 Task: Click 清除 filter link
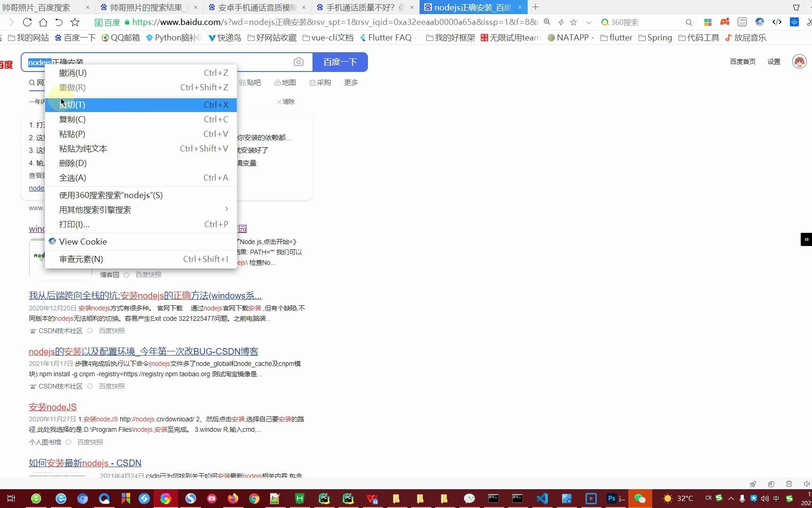tap(286, 102)
